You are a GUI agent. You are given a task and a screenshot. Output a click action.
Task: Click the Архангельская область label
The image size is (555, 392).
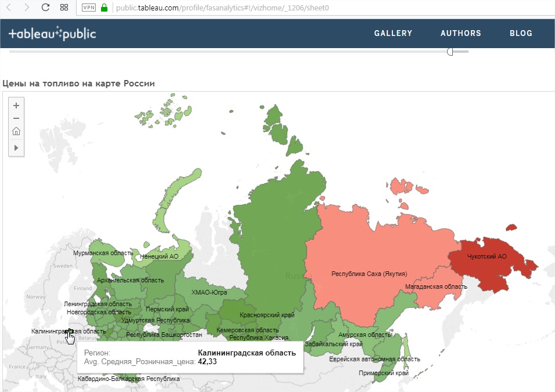pyautogui.click(x=130, y=280)
